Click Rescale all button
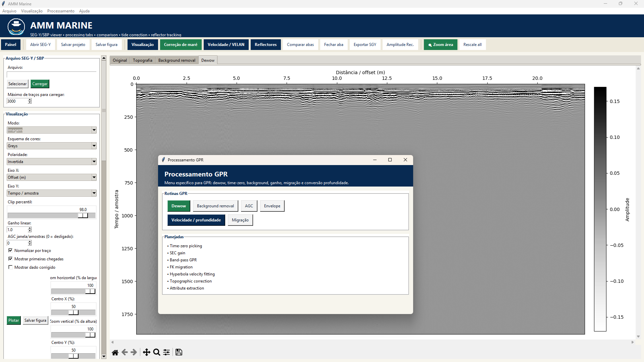The image size is (644, 362). 472,45
